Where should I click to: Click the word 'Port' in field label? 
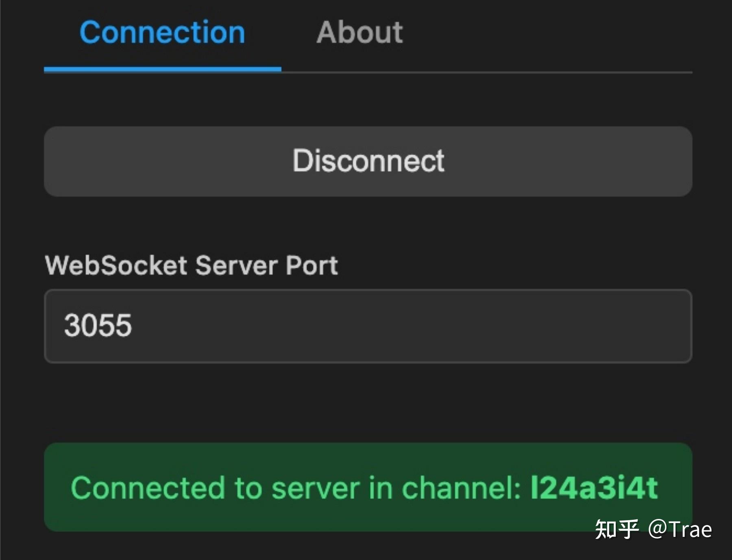312,265
